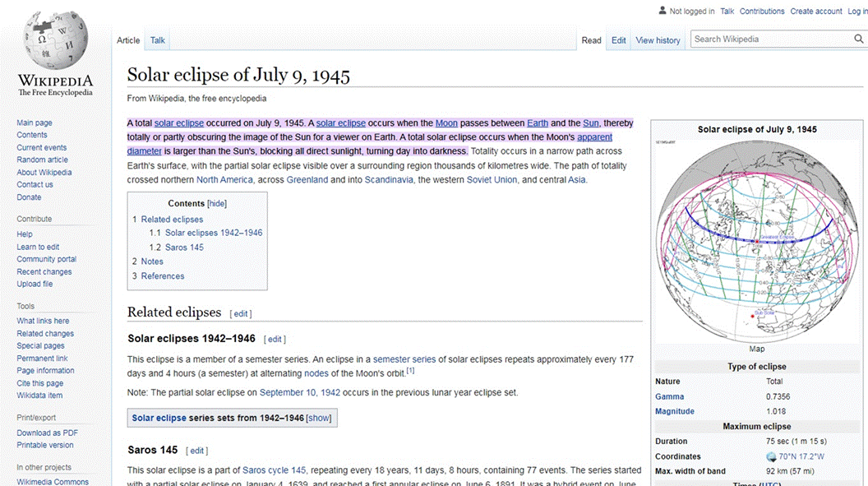The width and height of the screenshot is (868, 486).
Task: Click the Special pages link
Action: click(x=40, y=346)
